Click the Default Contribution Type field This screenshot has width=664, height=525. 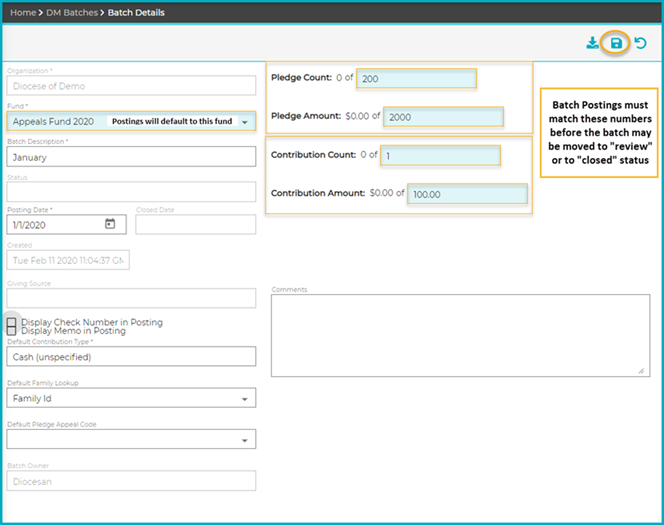coord(131,356)
